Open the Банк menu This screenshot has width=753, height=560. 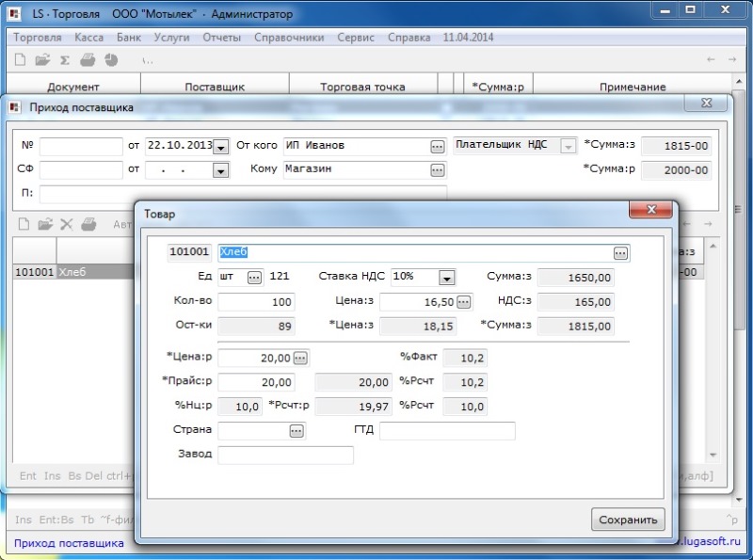tap(129, 38)
